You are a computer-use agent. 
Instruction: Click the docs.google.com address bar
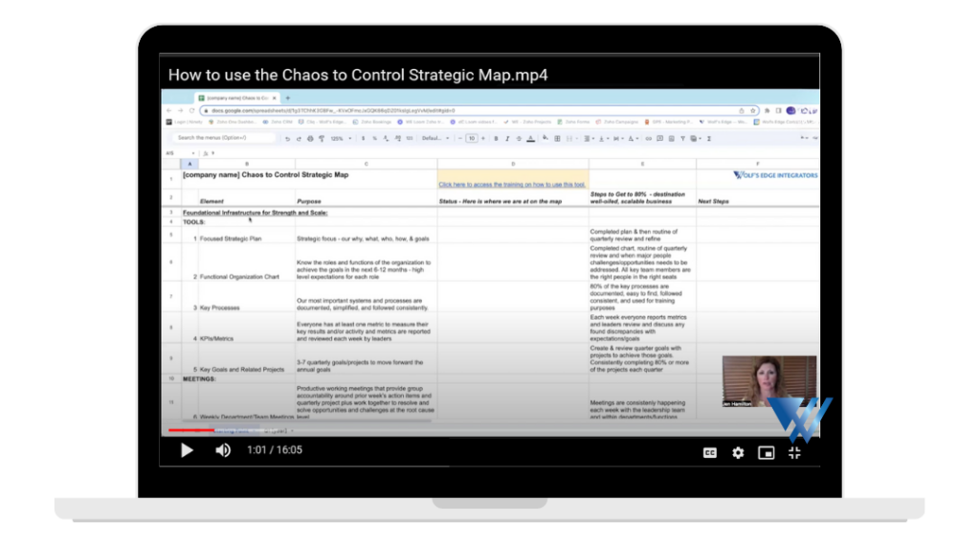(479, 111)
